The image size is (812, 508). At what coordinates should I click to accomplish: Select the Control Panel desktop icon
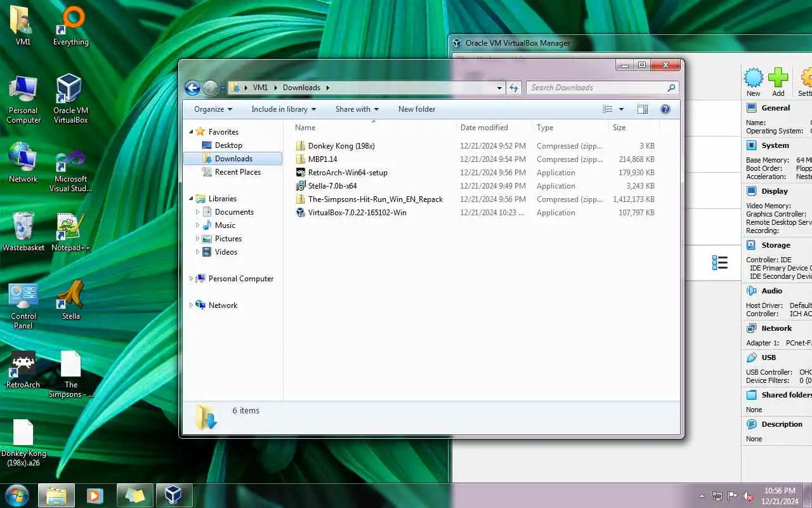pos(23,305)
